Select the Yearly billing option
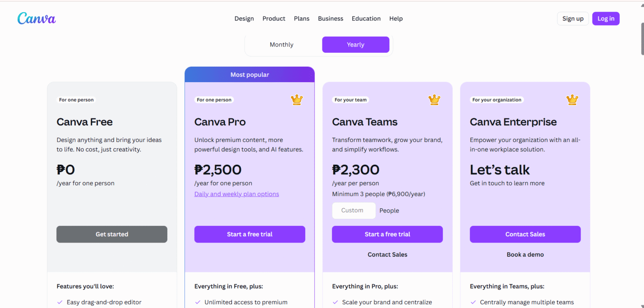The width and height of the screenshot is (644, 308). pyautogui.click(x=356, y=44)
